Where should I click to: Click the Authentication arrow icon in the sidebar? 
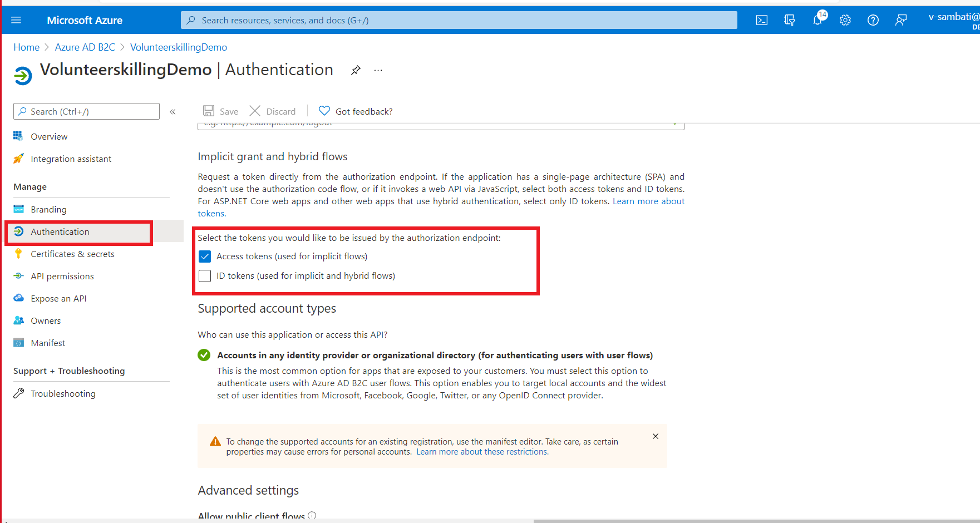pyautogui.click(x=18, y=231)
